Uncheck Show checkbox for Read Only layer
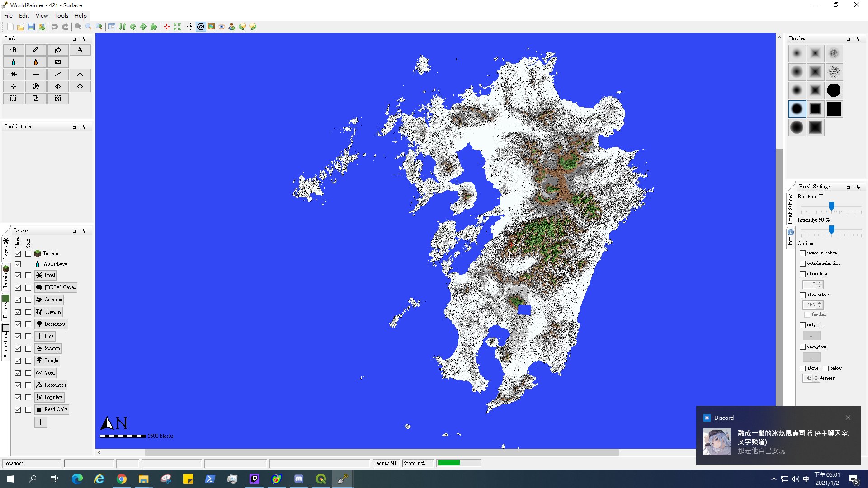This screenshot has width=868, height=488. pyautogui.click(x=18, y=409)
